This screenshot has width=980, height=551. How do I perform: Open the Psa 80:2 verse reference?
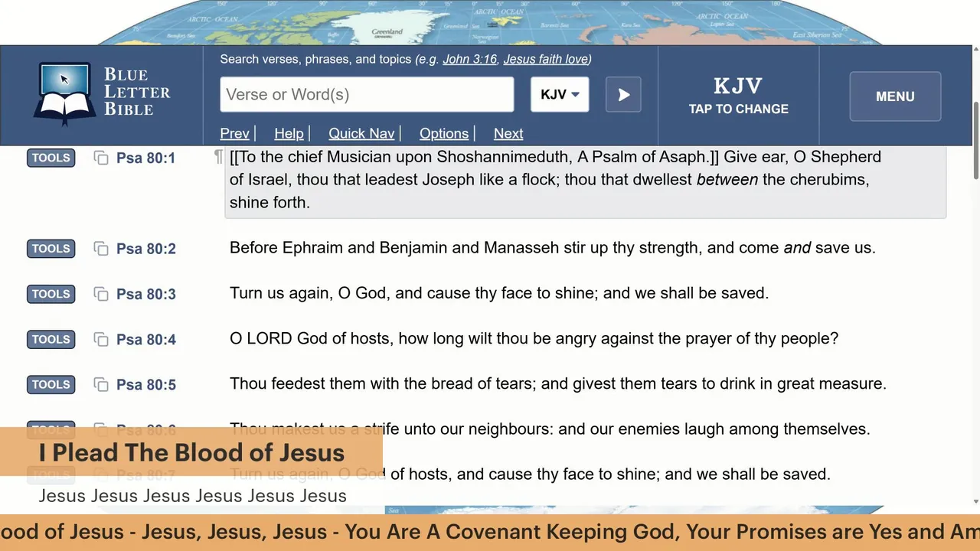tap(145, 249)
